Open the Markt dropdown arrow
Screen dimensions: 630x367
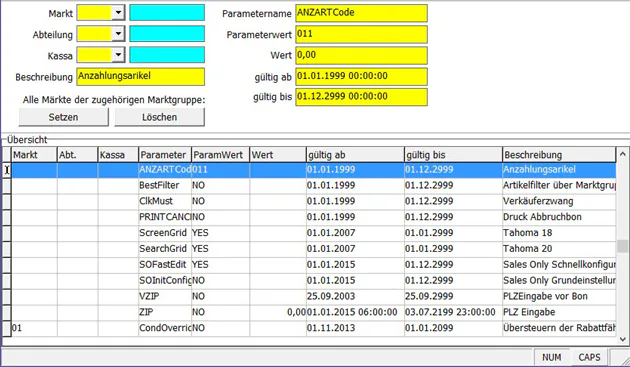[x=118, y=12]
